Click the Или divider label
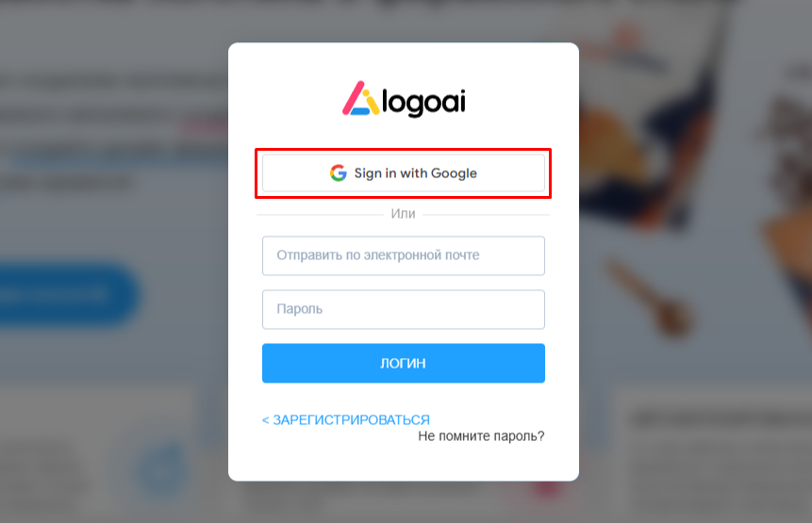Screen dimensions: 812x523 click(403, 214)
